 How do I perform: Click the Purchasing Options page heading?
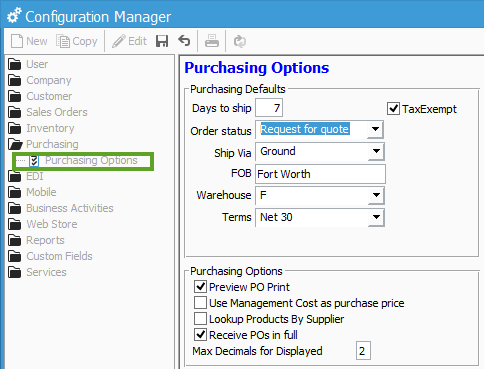coord(257,68)
